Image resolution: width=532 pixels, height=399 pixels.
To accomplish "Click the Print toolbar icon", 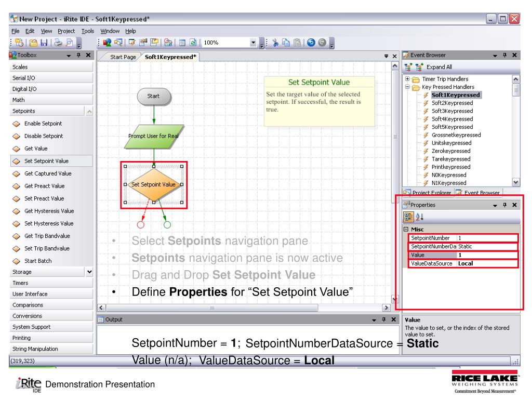I will click(58, 43).
